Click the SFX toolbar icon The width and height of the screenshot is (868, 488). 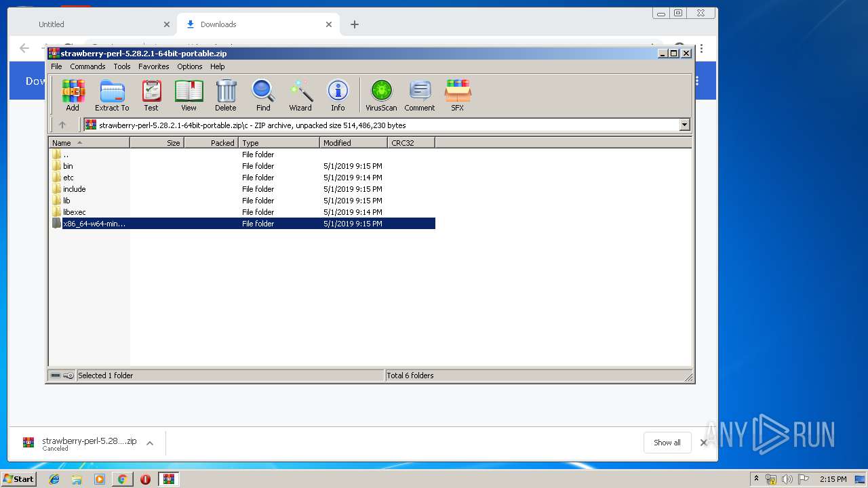click(x=458, y=95)
